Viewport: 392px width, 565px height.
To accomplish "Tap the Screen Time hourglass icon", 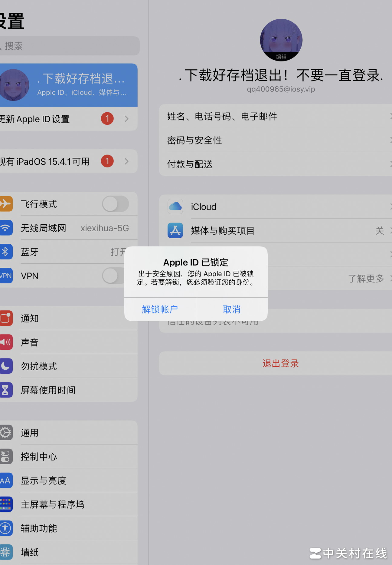I will pos(5,390).
